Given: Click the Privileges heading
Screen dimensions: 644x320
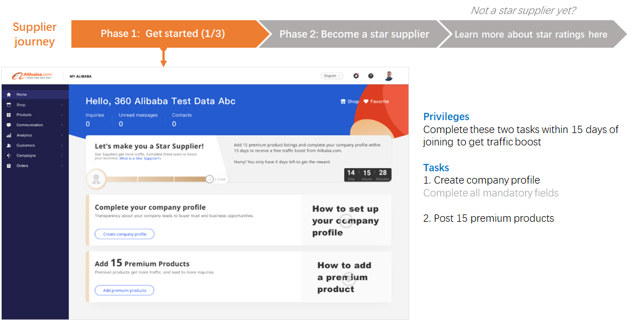Looking at the screenshot, I should click(x=446, y=117).
